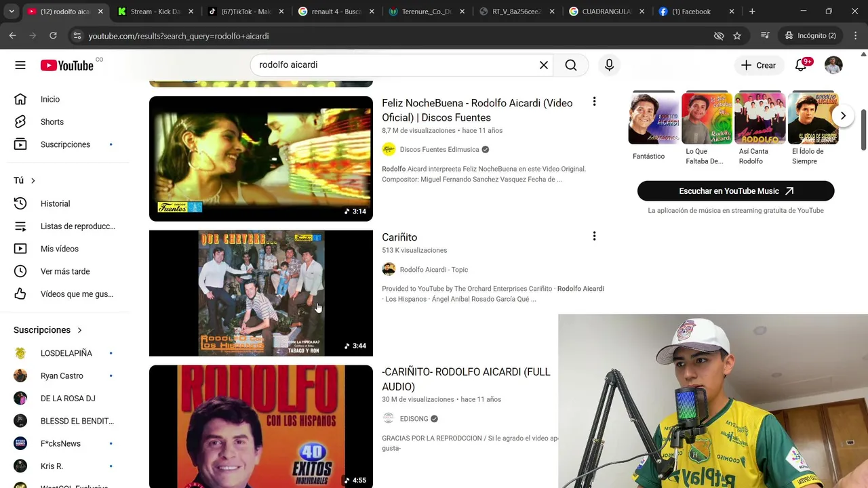Open options for Feliz NocheBuena video
The width and height of the screenshot is (868, 488).
click(594, 102)
